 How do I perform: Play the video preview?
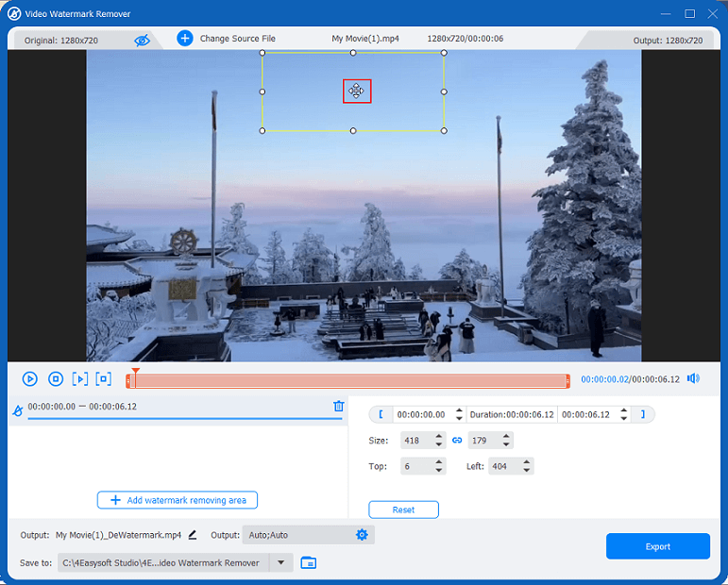[29, 379]
